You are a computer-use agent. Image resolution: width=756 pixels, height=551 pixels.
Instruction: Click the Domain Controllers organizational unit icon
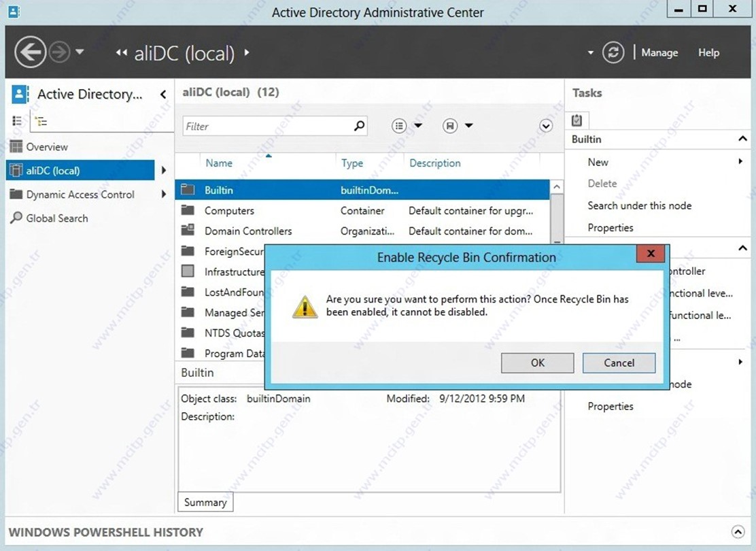188,230
